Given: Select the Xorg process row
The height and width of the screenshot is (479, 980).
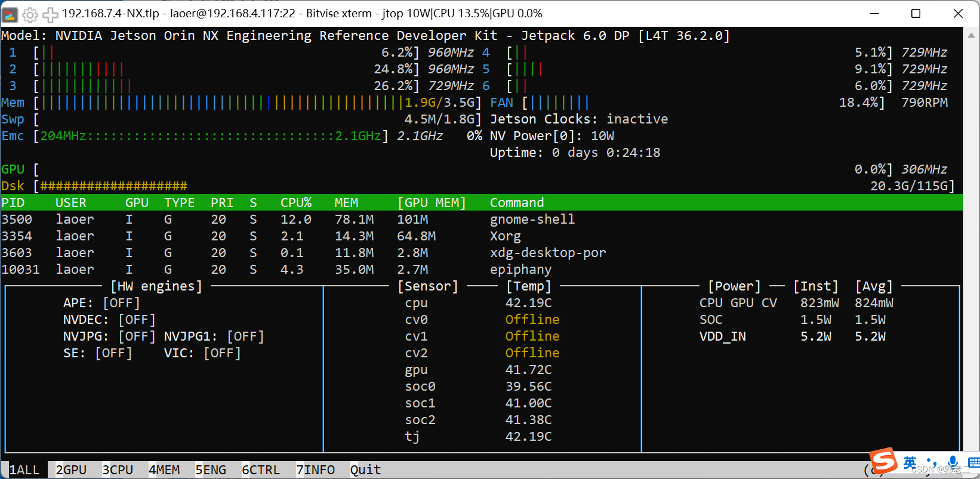Looking at the screenshot, I should click(x=482, y=236).
